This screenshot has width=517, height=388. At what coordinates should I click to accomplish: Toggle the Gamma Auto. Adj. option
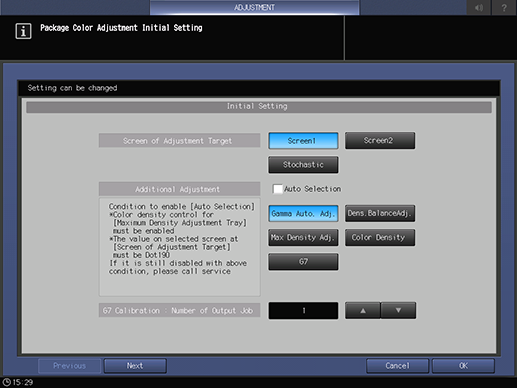click(x=303, y=213)
